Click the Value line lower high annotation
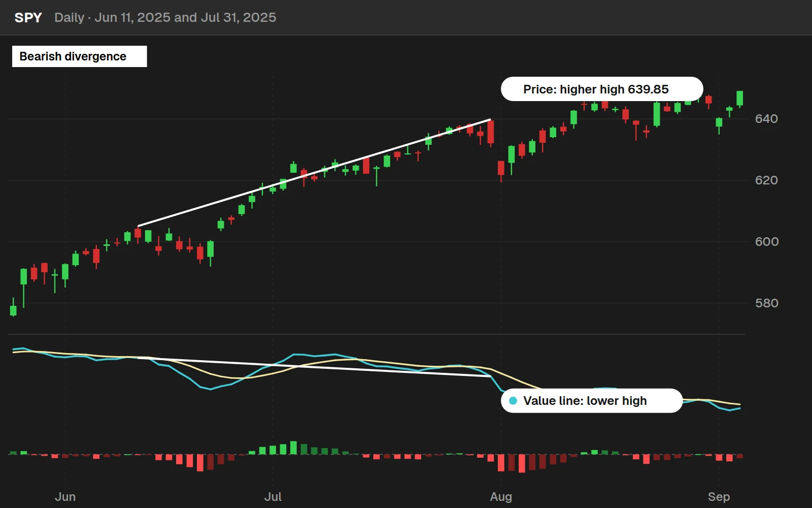This screenshot has height=508, width=812. (x=592, y=401)
